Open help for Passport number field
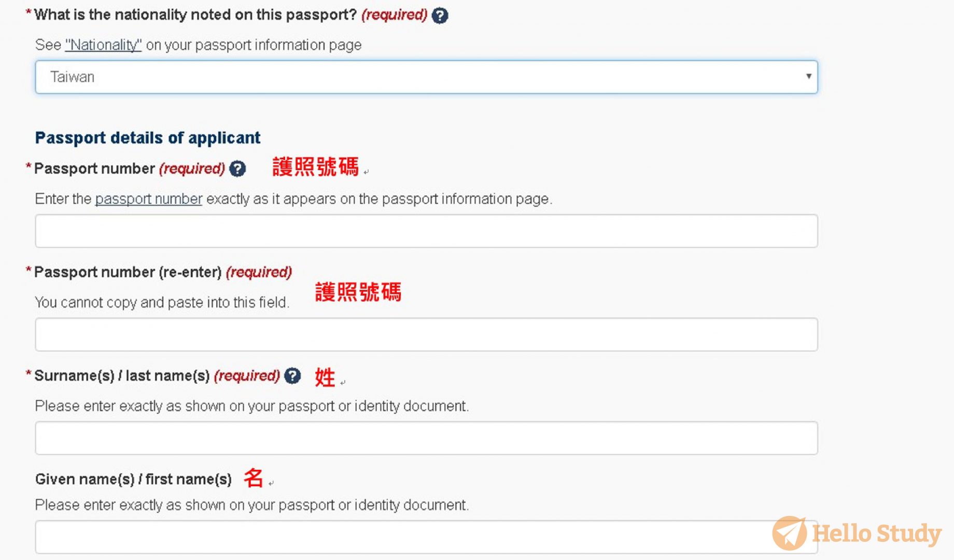954x560 pixels. click(237, 169)
